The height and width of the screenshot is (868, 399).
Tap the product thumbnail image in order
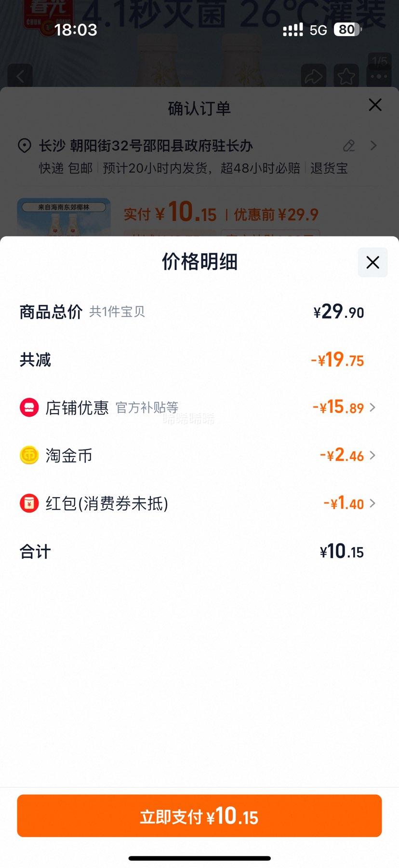[64, 217]
